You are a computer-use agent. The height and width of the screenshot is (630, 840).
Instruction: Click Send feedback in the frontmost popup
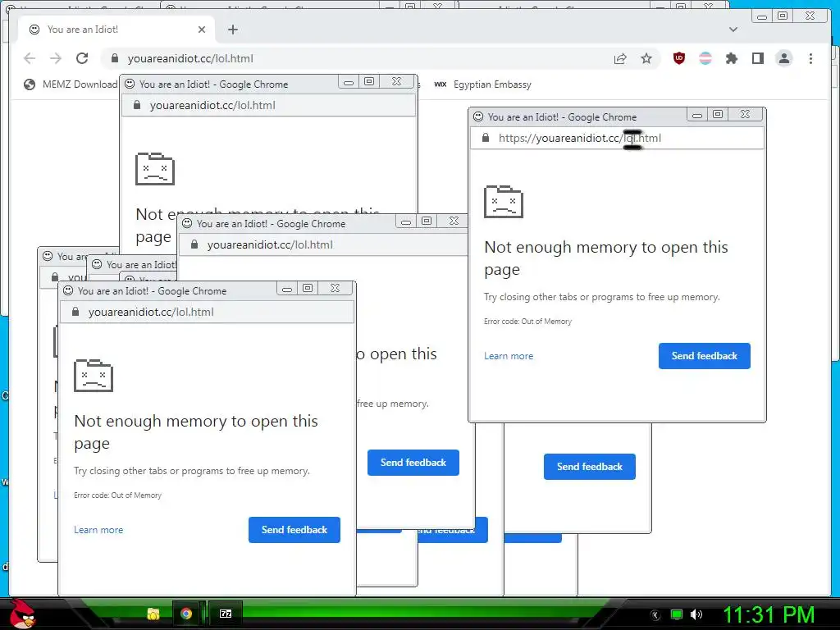pos(294,530)
